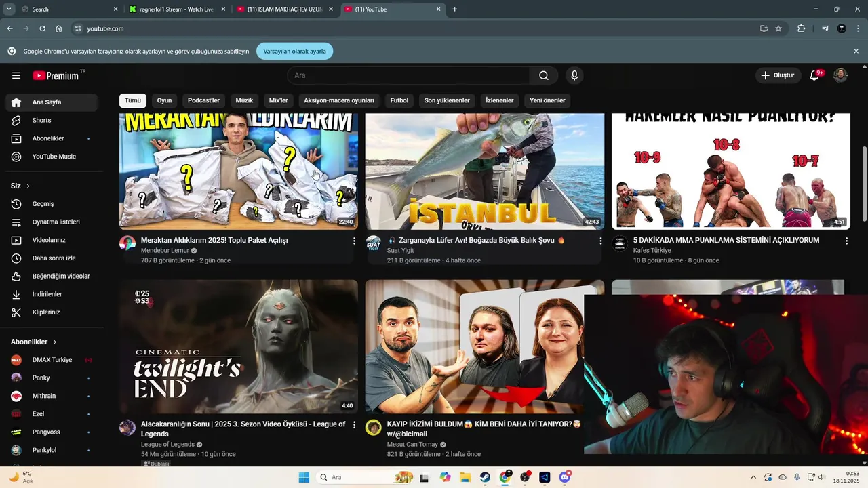
Task: Open Windows Start menu
Action: (304, 477)
